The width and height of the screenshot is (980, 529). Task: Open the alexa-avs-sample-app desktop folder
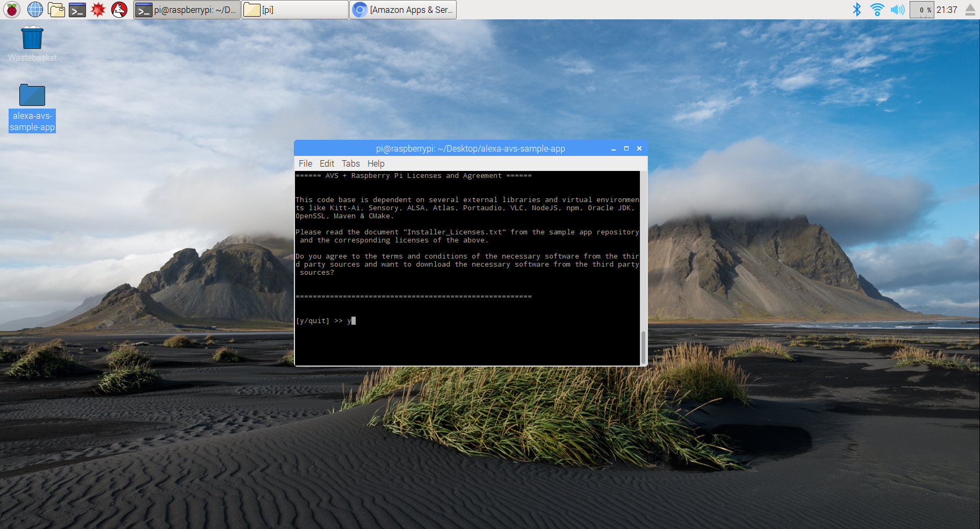tap(32, 95)
